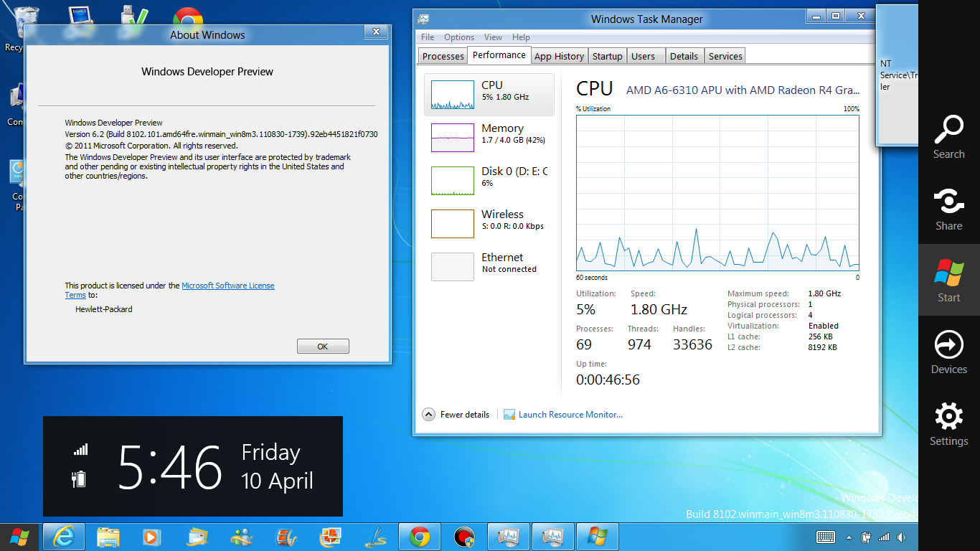This screenshot has height=551, width=980.
Task: Switch to the App History tab
Action: (x=560, y=56)
